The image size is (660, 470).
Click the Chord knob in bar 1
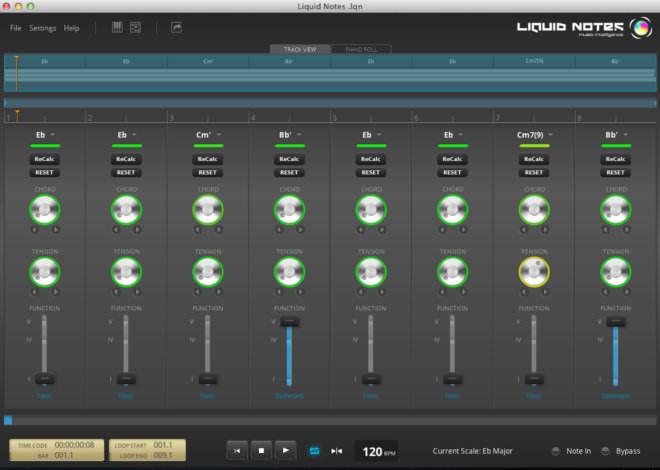tap(45, 210)
